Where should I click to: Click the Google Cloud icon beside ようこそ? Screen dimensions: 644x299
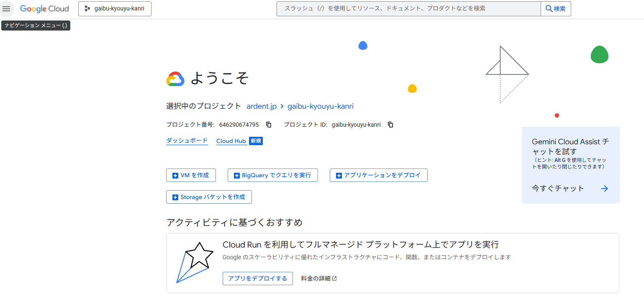coord(175,79)
